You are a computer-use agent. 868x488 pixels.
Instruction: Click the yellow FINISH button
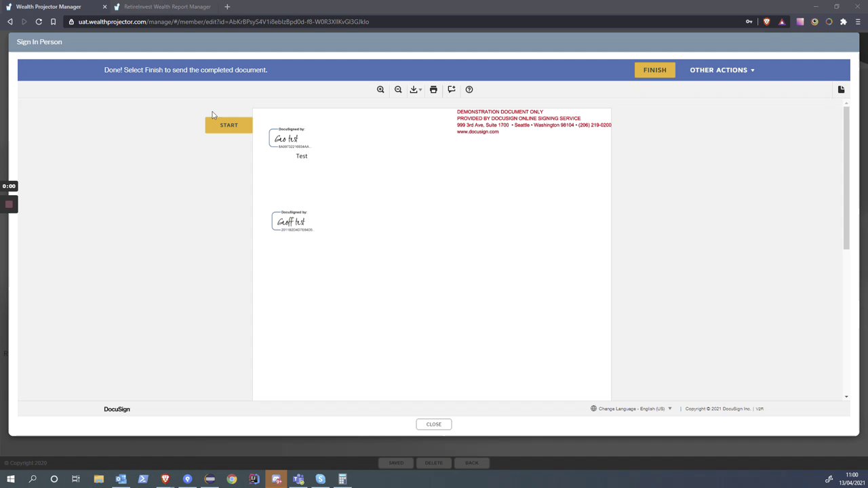tap(654, 70)
